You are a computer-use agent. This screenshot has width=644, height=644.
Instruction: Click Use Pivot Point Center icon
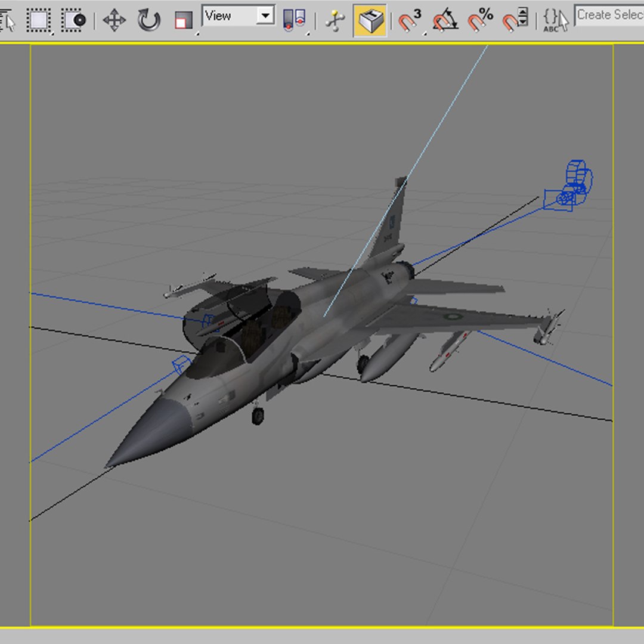(295, 20)
